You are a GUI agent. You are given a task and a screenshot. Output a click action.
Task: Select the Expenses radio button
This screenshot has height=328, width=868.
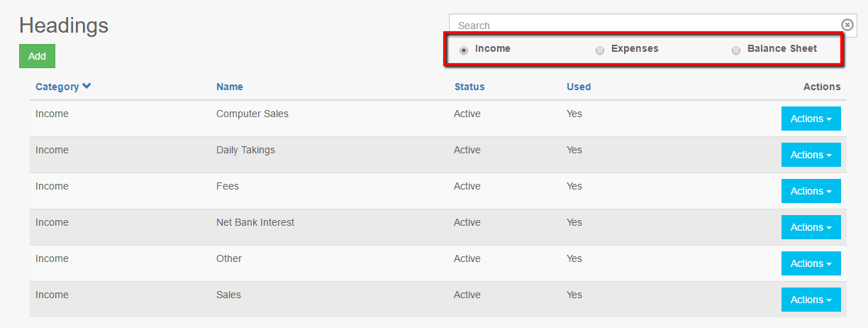600,50
